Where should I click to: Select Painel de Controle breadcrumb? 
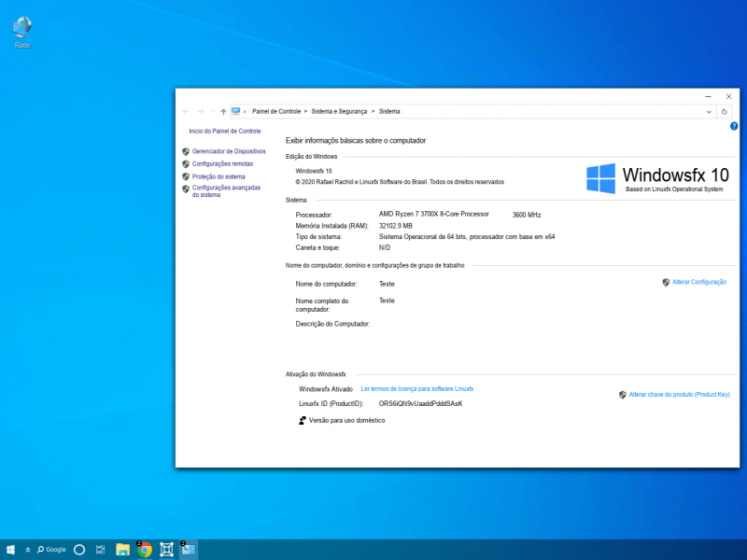coord(276,111)
